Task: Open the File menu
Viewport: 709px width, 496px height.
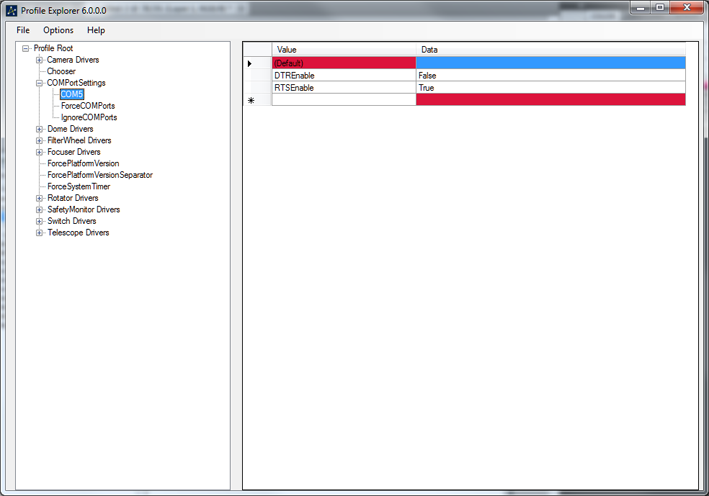Action: coord(23,30)
